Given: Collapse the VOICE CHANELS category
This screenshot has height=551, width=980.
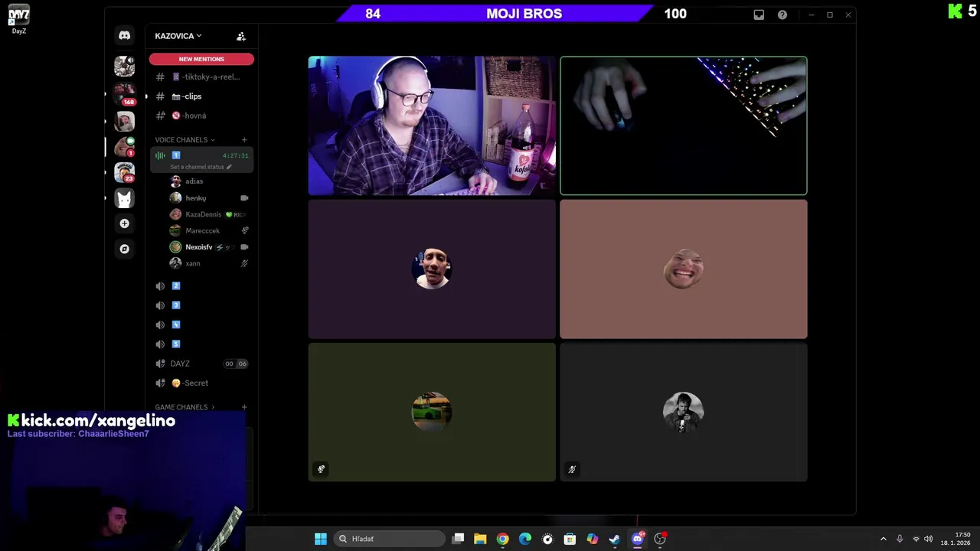Looking at the screenshot, I should tap(185, 140).
